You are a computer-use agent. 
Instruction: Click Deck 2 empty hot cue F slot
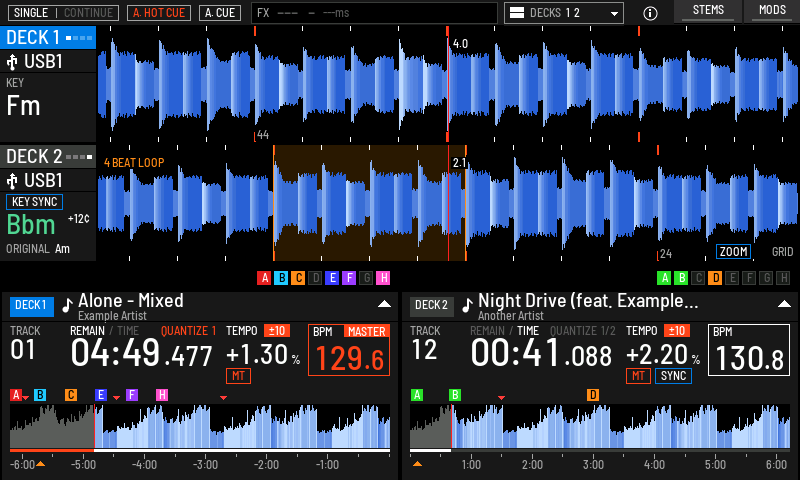(749, 277)
